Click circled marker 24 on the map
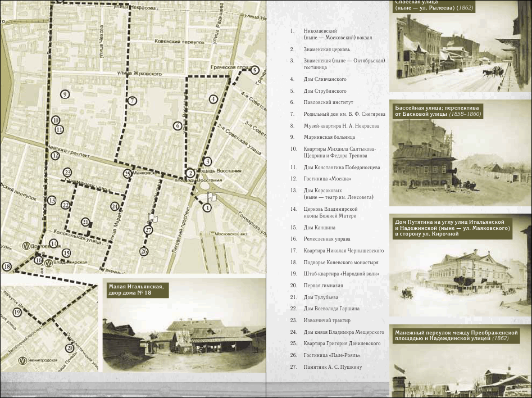This screenshot has width=532, height=398. pos(115,206)
